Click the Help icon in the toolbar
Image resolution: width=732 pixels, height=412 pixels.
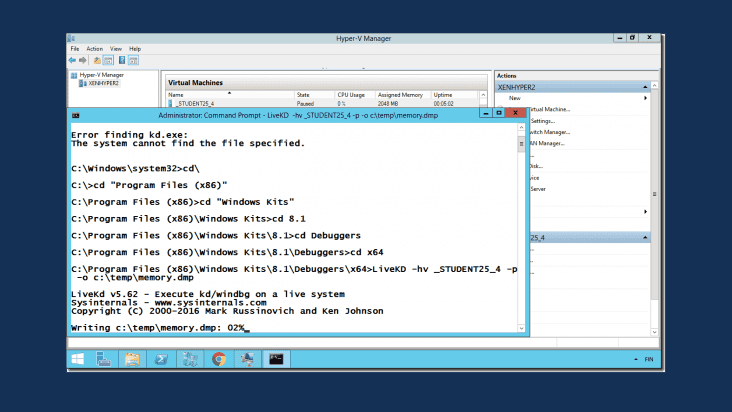(x=122, y=60)
